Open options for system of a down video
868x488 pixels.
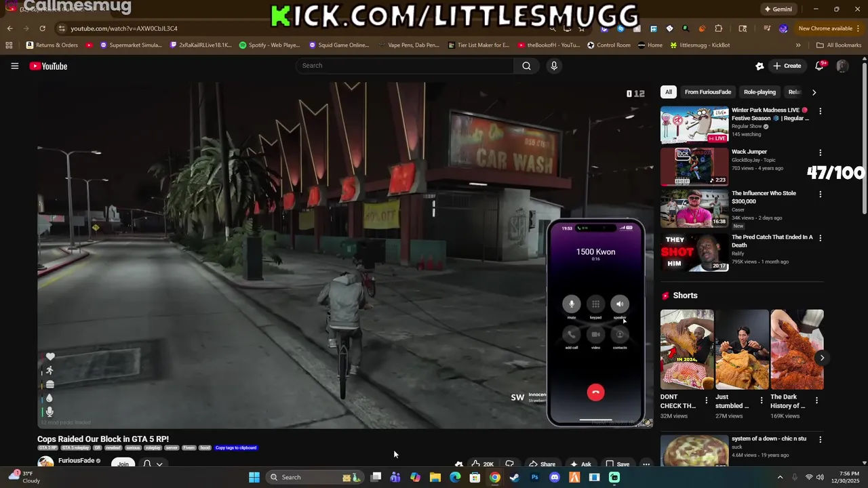(x=820, y=440)
